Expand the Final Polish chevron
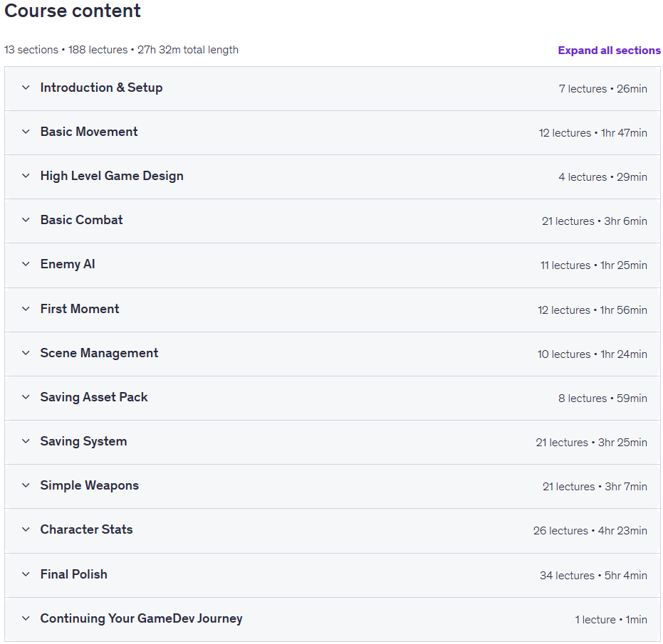This screenshot has width=663, height=644. (26, 574)
